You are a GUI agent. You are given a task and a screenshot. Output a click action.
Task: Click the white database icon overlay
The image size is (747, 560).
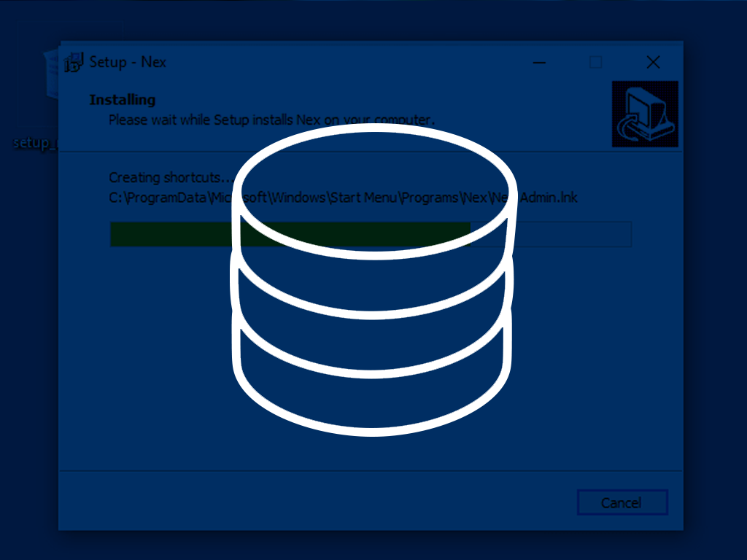tap(372, 284)
